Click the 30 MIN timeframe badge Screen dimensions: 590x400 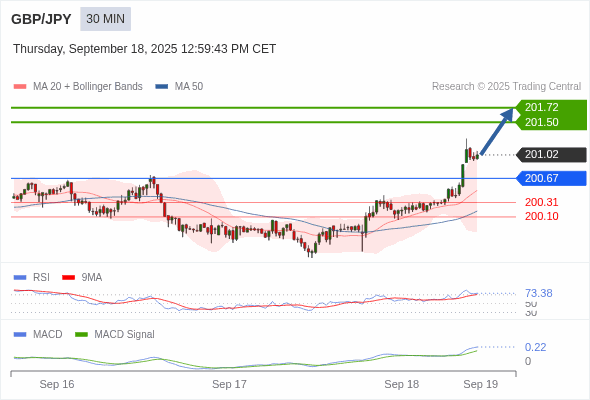105,19
